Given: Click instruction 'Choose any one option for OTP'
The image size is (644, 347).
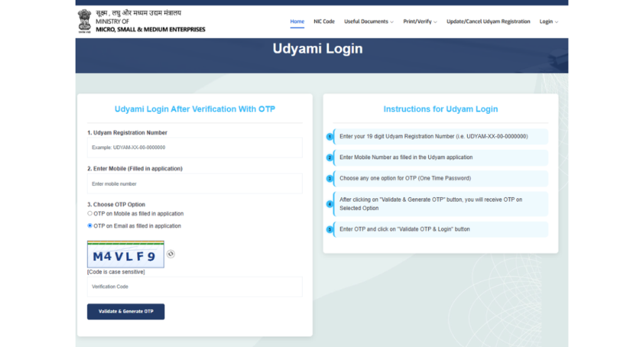Looking at the screenshot, I should (x=441, y=179).
